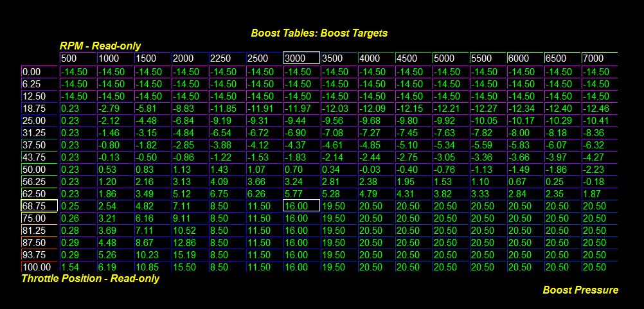Click the -0.03 cell in the 50.00 row

click(375, 170)
